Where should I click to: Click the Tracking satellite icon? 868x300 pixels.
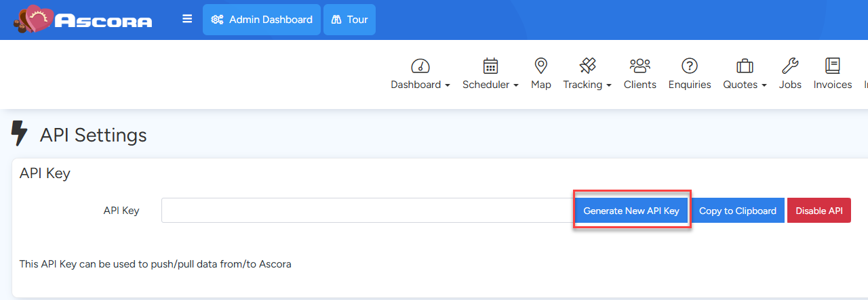pos(587,66)
